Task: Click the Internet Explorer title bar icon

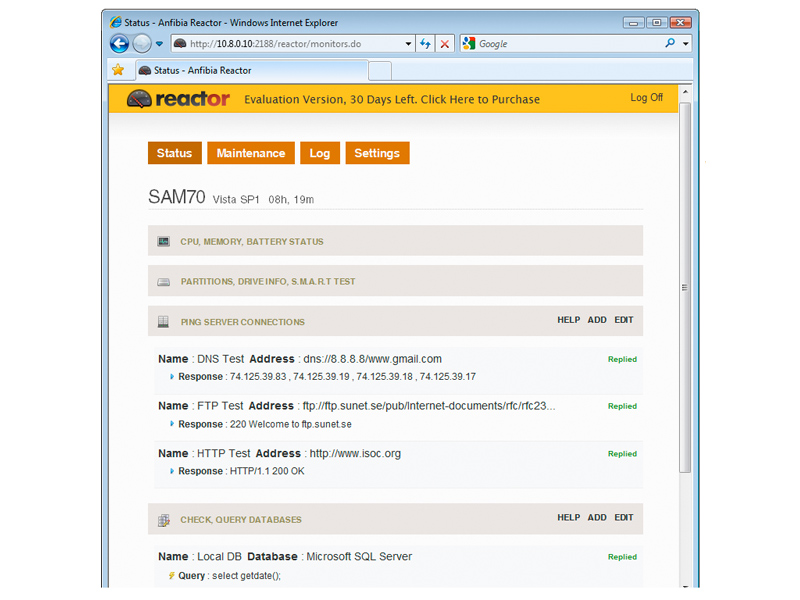Action: click(x=116, y=22)
